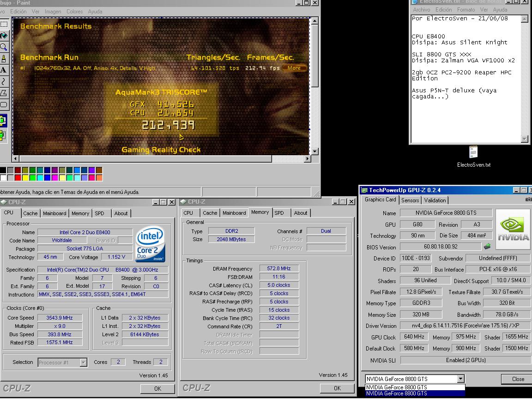Click Notepad's scrollbar down arrow
The height and width of the screenshot is (399, 532).
[x=525, y=139]
